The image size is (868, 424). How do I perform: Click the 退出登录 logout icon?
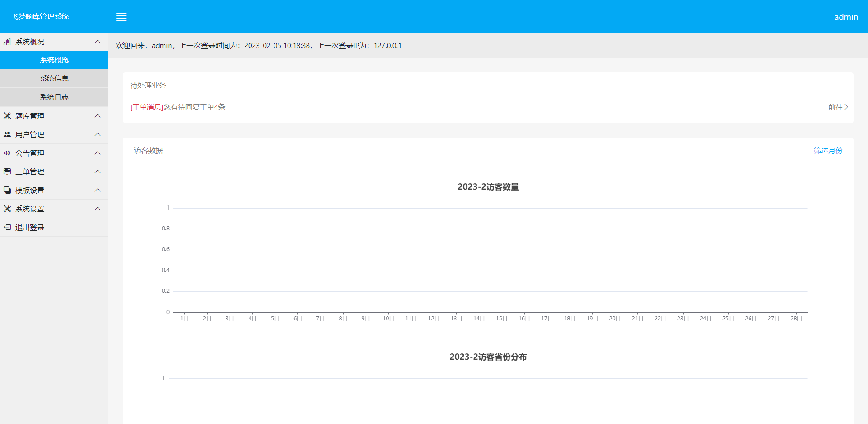click(7, 227)
